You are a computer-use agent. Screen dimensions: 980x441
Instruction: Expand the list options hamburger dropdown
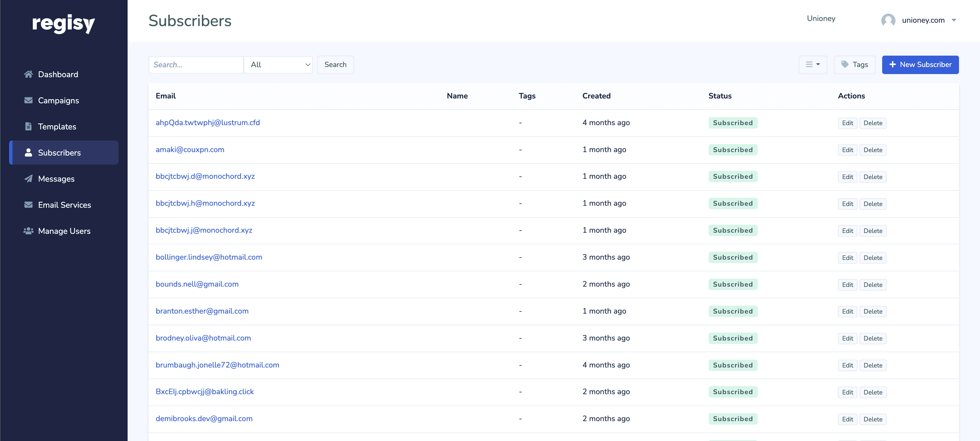pos(813,65)
